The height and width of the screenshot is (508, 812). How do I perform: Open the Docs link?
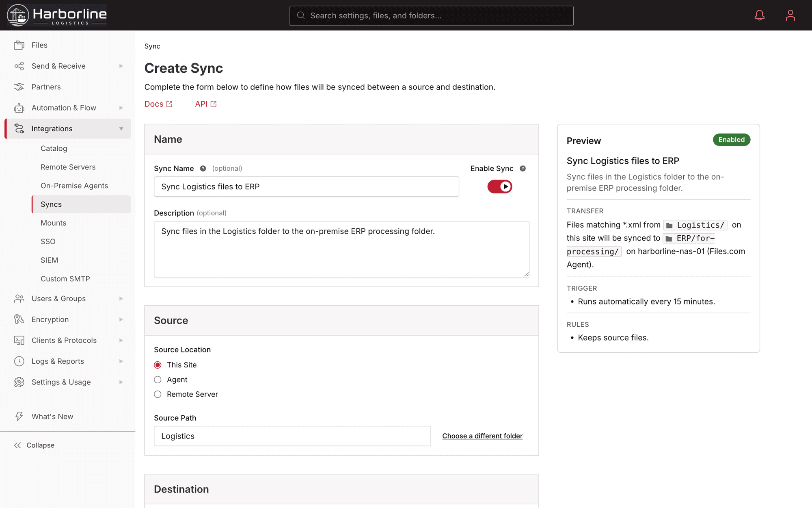point(158,104)
